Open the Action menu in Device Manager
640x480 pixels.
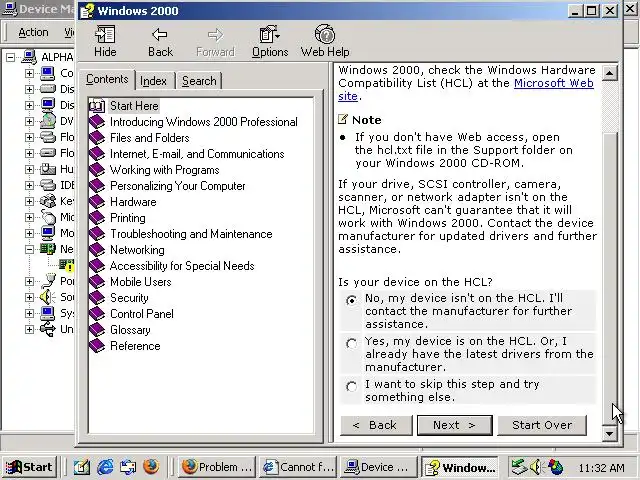coord(33,32)
